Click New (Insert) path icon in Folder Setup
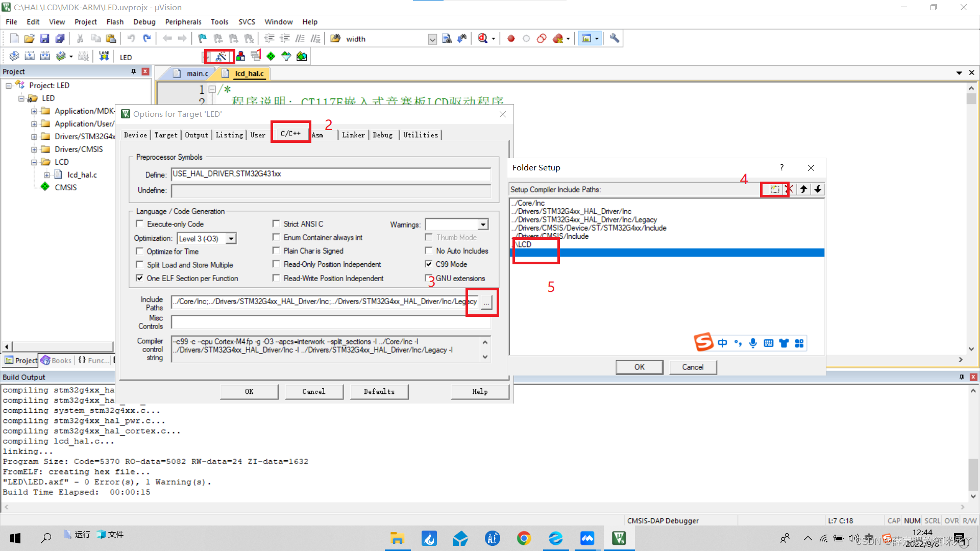Screen dimensions: 980x551 click(x=774, y=189)
